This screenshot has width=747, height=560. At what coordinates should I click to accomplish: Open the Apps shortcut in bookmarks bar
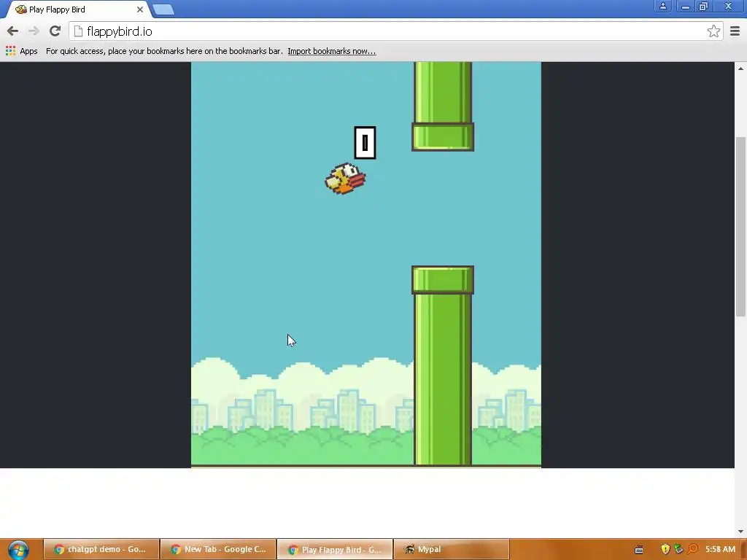(21, 51)
